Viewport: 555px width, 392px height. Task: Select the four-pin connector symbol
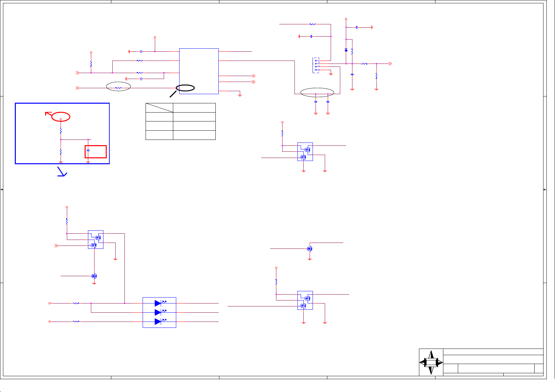pyautogui.click(x=316, y=65)
